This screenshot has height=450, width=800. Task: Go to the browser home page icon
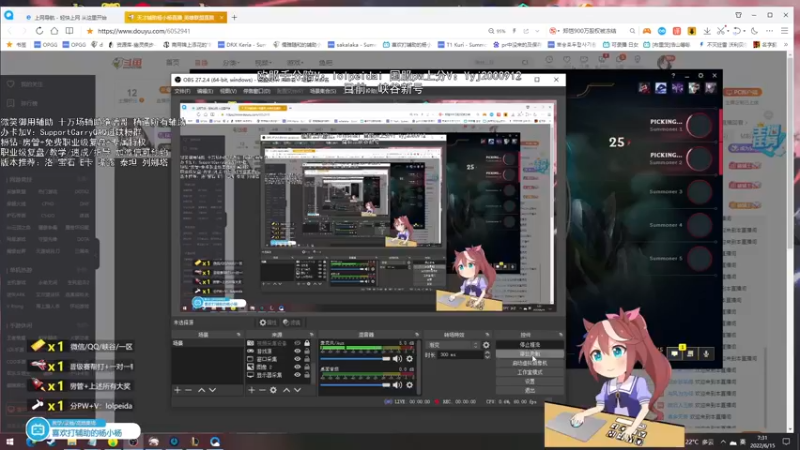54,31
